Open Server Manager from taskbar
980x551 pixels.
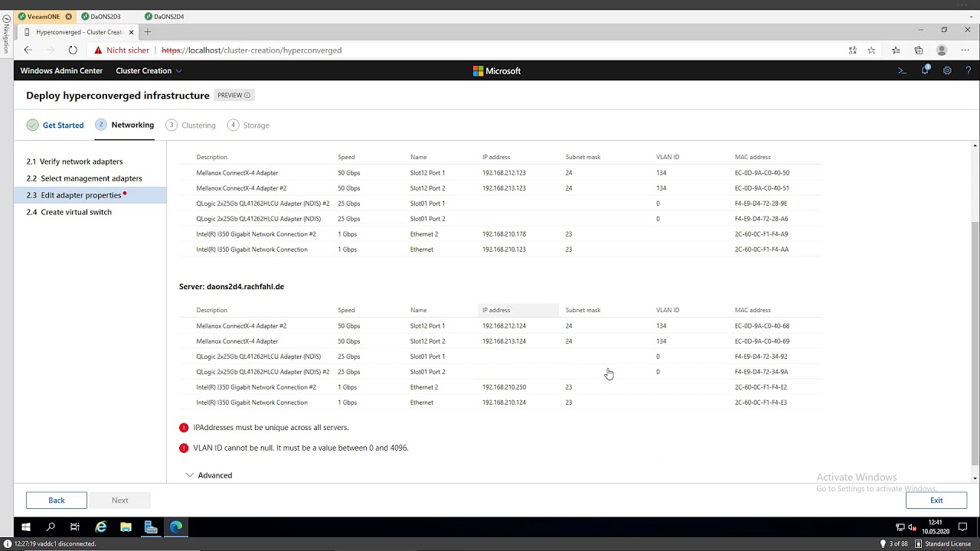point(151,527)
